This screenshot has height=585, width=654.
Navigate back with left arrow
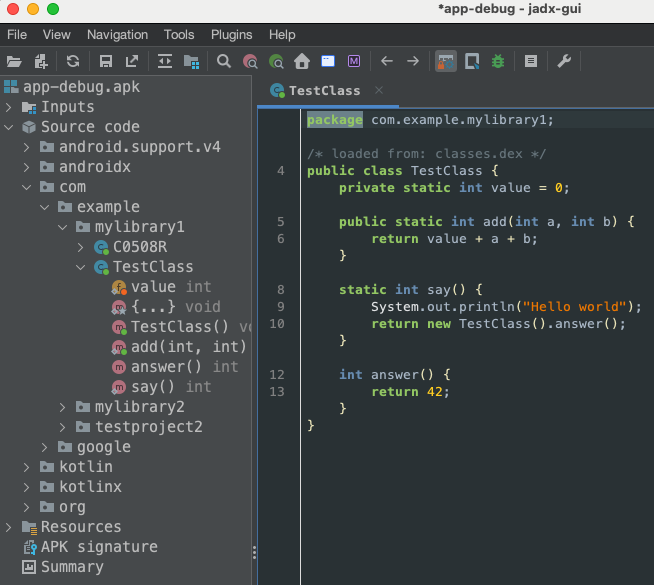point(387,62)
